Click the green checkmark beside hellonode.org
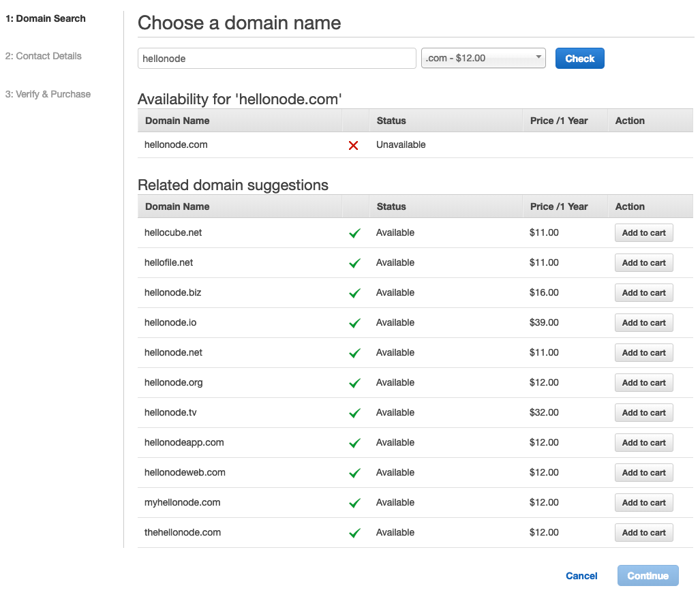Image resolution: width=700 pixels, height=599 pixels. pos(354,382)
